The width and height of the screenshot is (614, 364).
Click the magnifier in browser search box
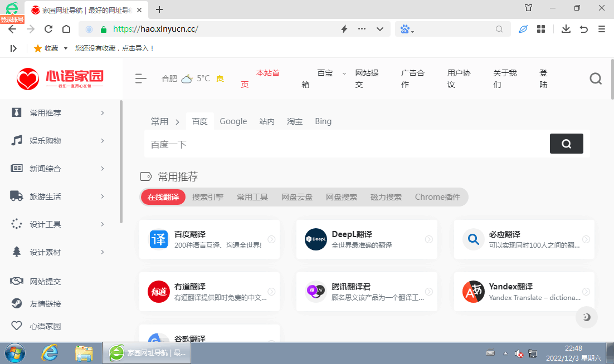coord(499,29)
